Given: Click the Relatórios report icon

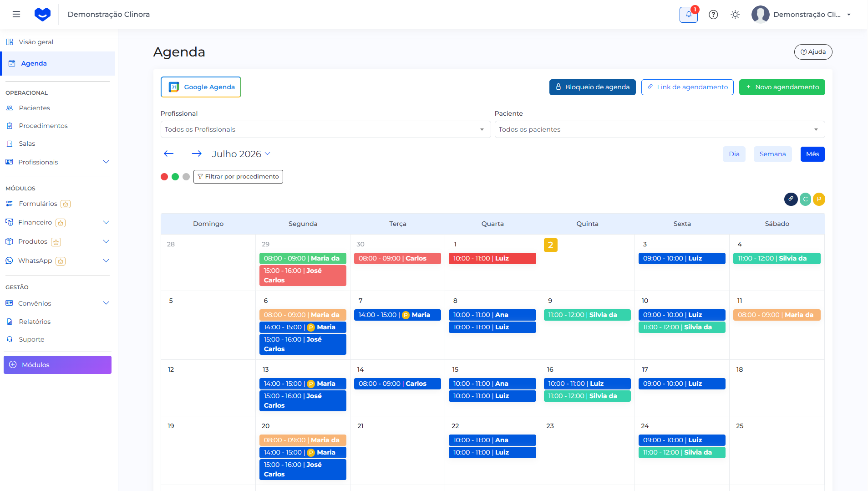Looking at the screenshot, I should (10, 322).
